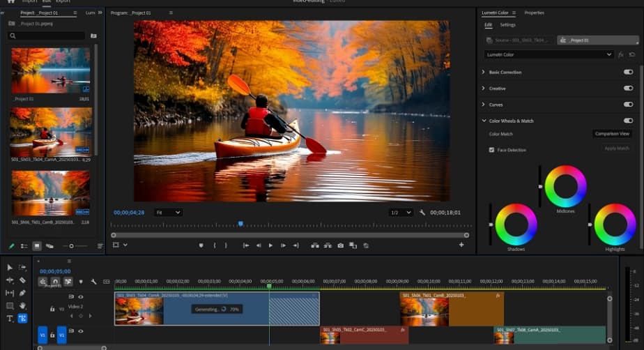The width and height of the screenshot is (644, 350).
Task: Click the Export Frame camera icon
Action: point(340,245)
